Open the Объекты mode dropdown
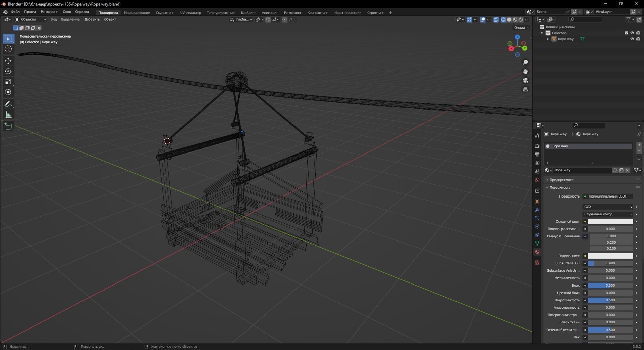The image size is (644, 350). tap(30, 20)
